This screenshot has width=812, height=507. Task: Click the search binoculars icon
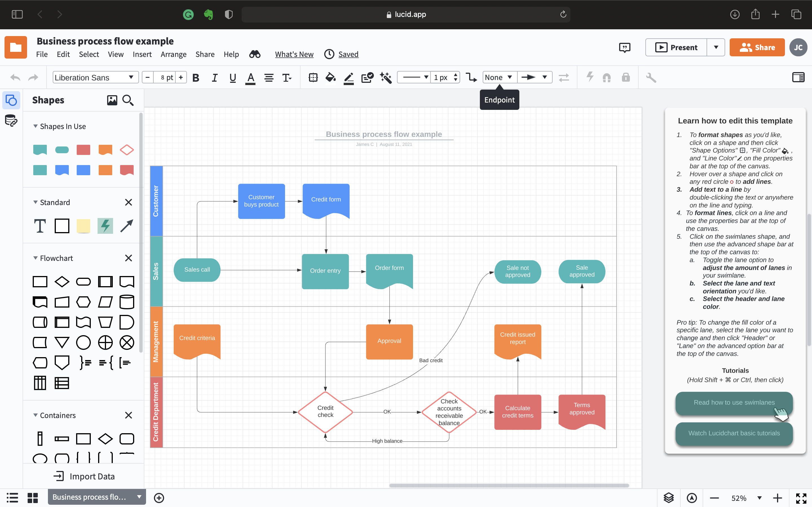pyautogui.click(x=255, y=54)
